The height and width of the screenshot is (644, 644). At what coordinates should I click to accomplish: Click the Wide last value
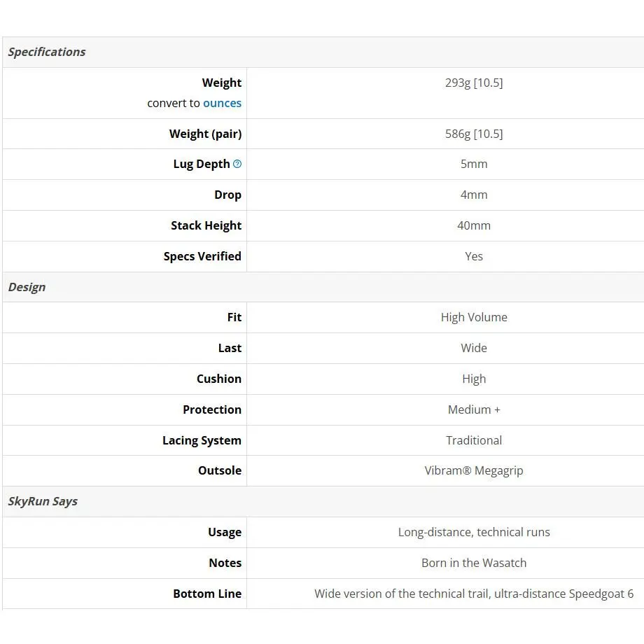(474, 348)
